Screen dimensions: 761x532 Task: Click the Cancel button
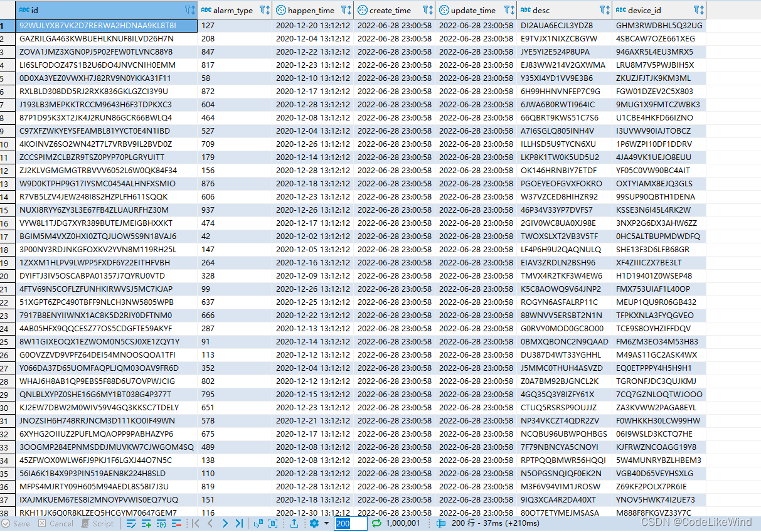[x=55, y=523]
